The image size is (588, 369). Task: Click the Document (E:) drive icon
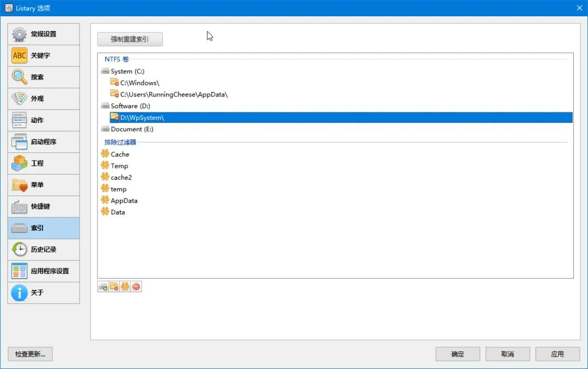click(105, 129)
